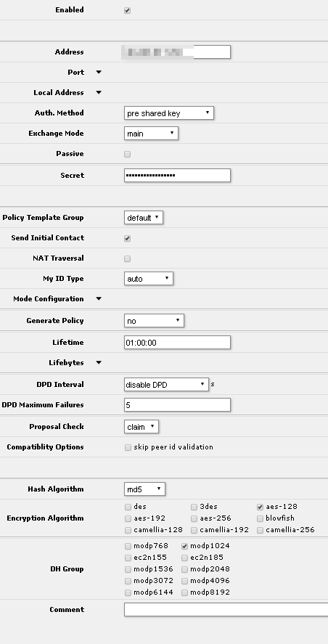Check the 3des encryption option
Screen dimensions: 328x644
(x=194, y=508)
